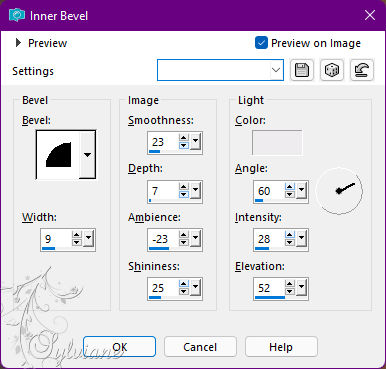This screenshot has height=369, width=386.
Task: Expand the Preview disclosure triangle
Action: pyautogui.click(x=18, y=43)
